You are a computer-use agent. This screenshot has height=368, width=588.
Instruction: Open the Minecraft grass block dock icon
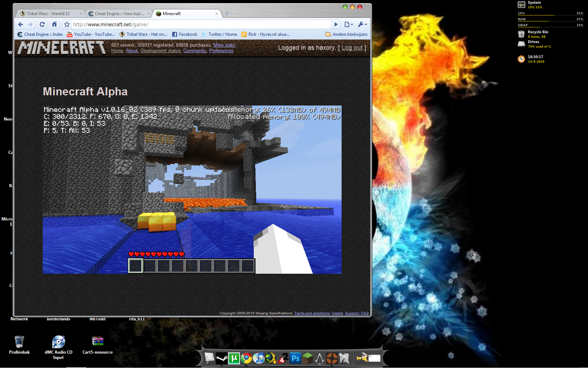[308, 358]
